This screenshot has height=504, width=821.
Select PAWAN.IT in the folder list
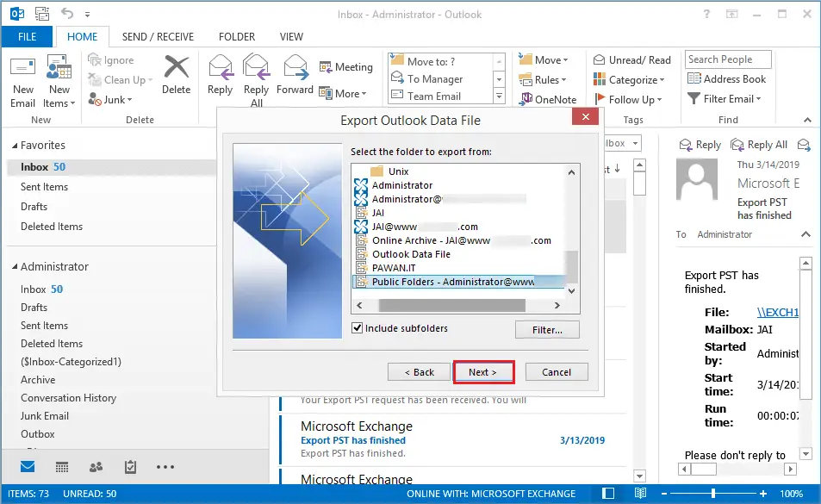[x=394, y=268]
